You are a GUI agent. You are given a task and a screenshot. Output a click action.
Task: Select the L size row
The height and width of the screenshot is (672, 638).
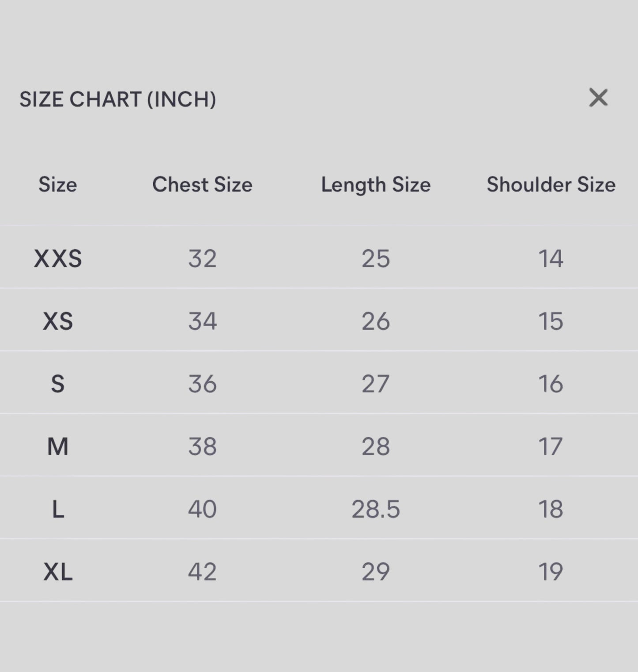coord(58,509)
